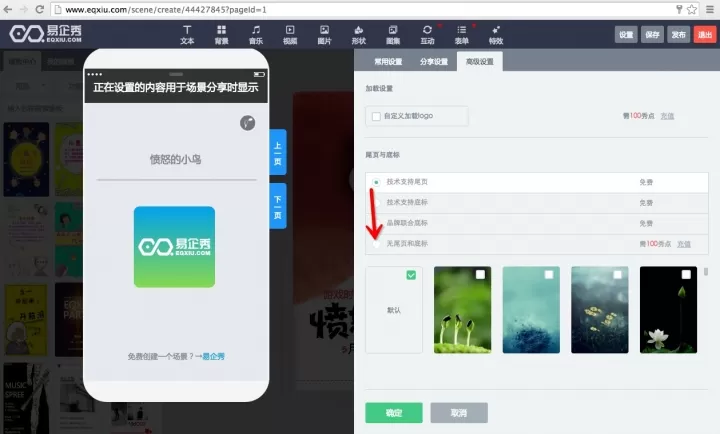Click the music note icon in phone preview

pyautogui.click(x=248, y=123)
